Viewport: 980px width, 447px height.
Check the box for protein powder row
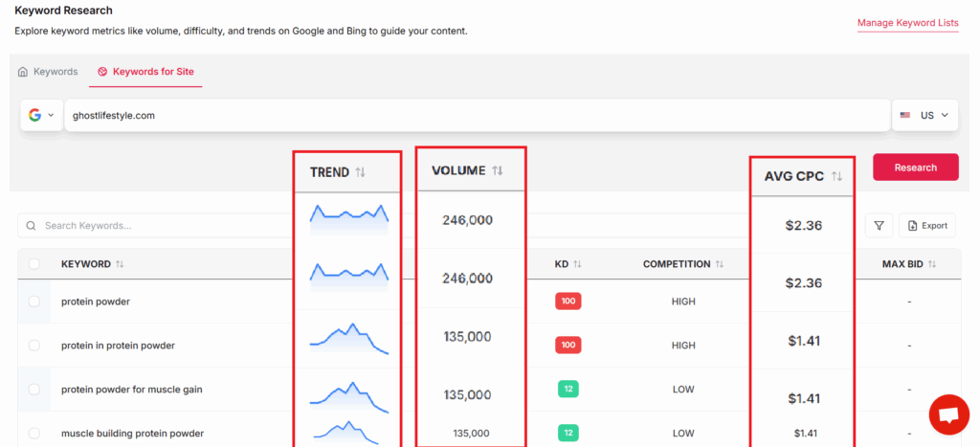click(x=34, y=302)
